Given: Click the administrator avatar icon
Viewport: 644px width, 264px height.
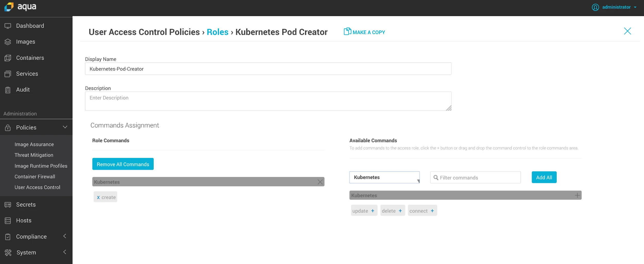Looking at the screenshot, I should pyautogui.click(x=595, y=7).
